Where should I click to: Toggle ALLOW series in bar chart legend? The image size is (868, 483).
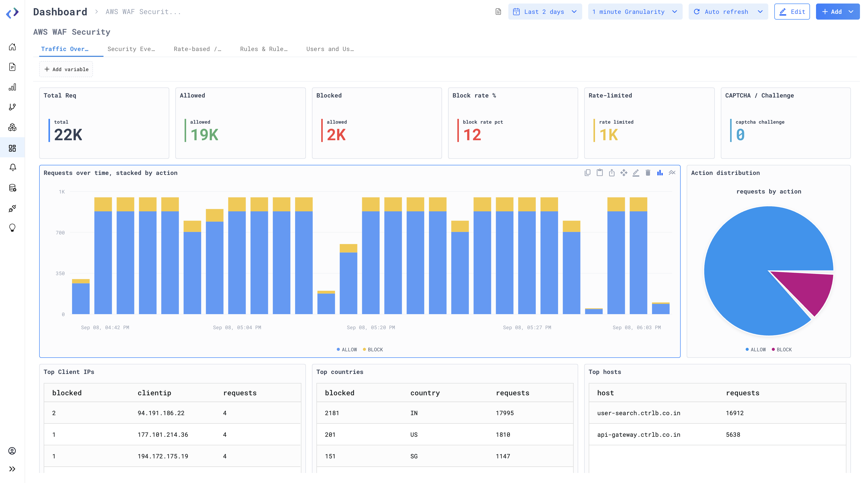point(347,350)
